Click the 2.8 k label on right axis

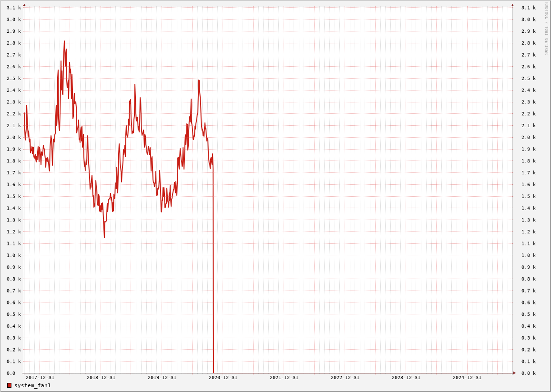[x=529, y=43]
